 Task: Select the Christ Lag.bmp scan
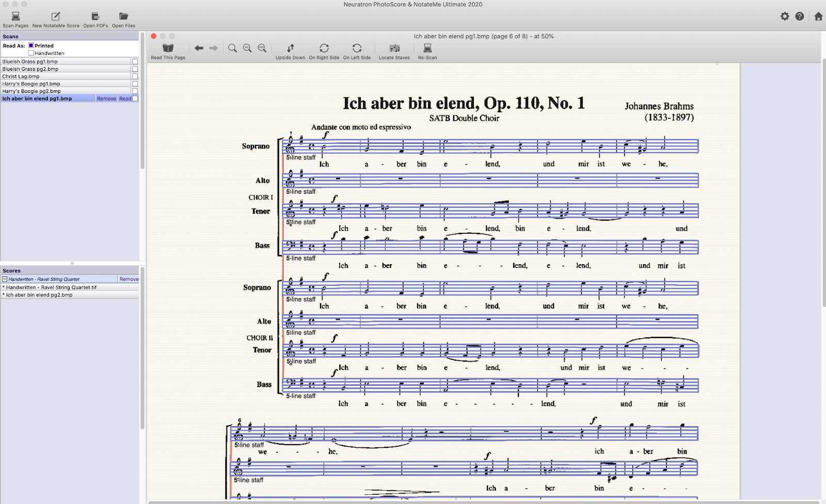point(66,76)
